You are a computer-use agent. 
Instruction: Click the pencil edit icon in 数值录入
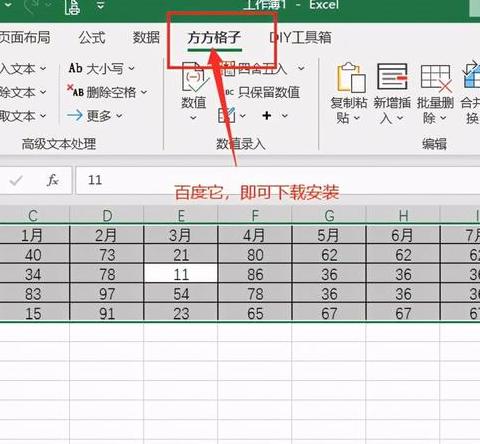[x=227, y=115]
